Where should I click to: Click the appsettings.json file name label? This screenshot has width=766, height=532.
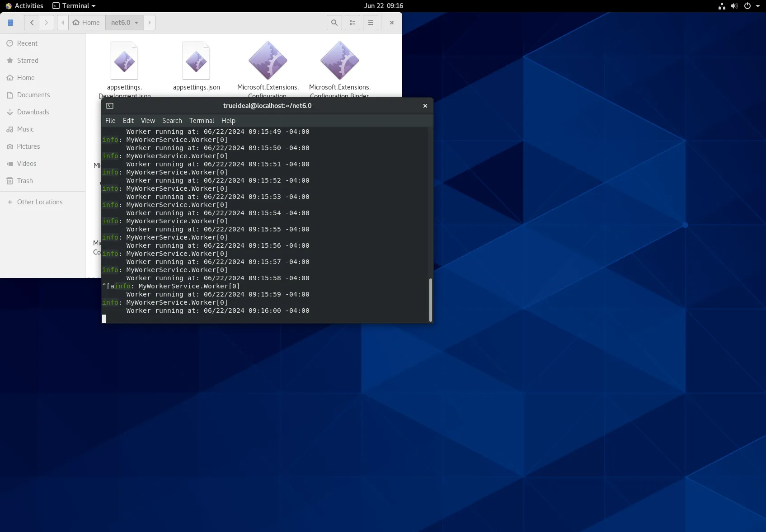tap(197, 87)
